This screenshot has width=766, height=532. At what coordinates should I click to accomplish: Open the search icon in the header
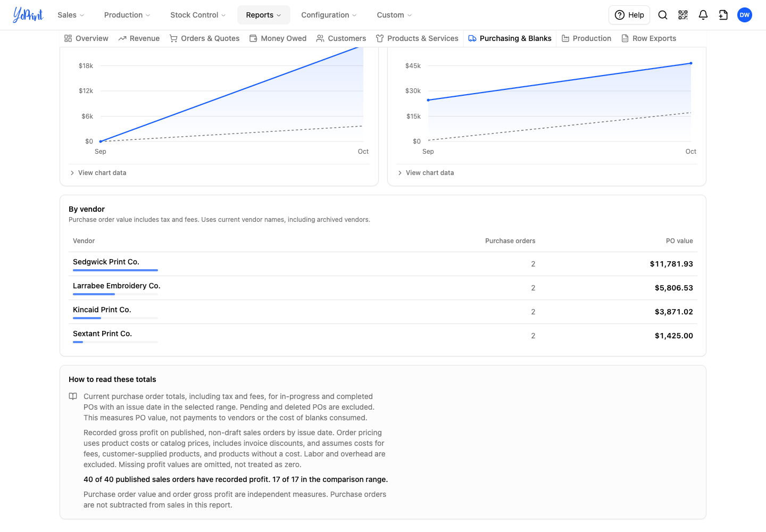pyautogui.click(x=663, y=15)
